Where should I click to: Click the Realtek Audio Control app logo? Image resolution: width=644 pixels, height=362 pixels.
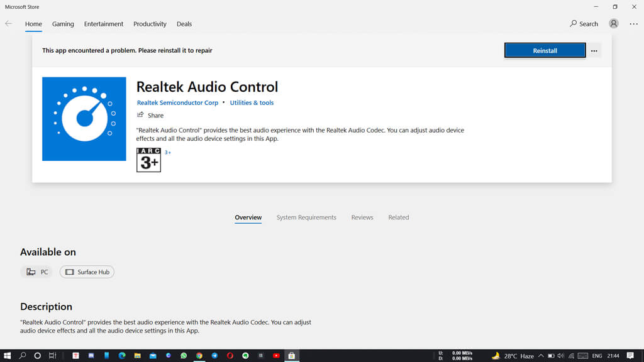click(x=84, y=119)
